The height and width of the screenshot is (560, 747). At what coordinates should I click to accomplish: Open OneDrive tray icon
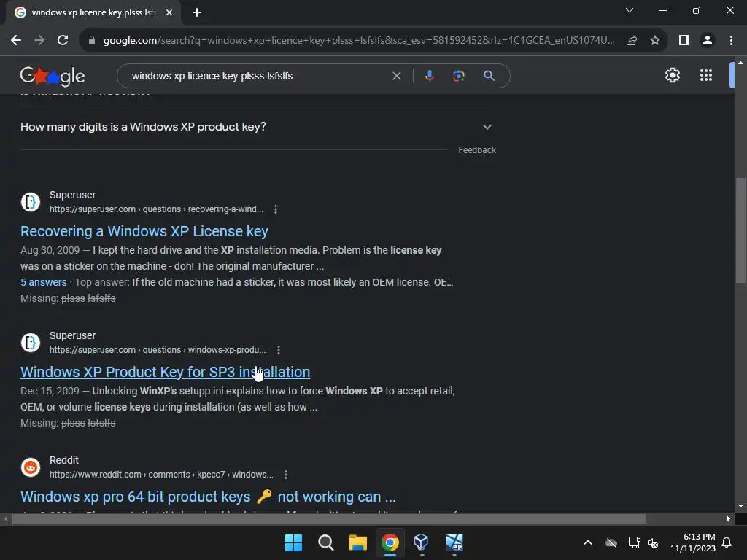[x=611, y=542]
